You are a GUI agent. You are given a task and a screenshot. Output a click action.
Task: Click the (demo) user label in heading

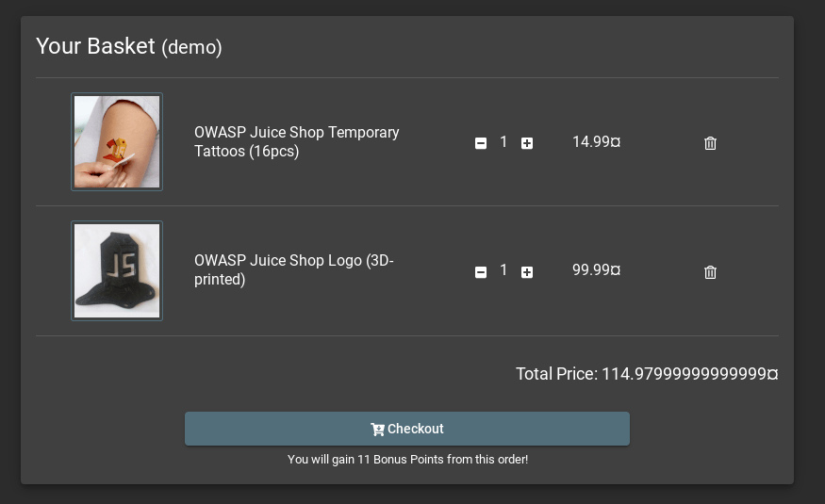coord(191,47)
